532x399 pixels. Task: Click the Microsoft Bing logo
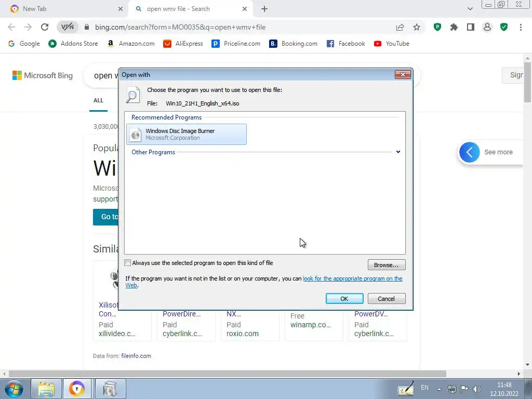(43, 75)
